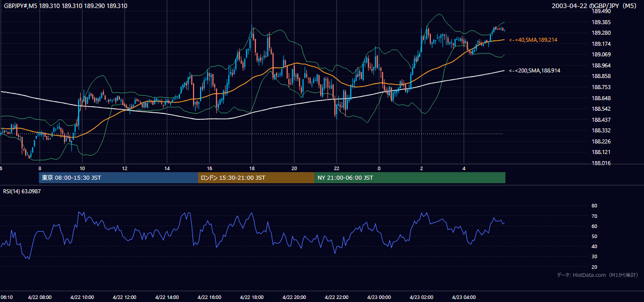Click the NY 21:00-06:00 JST session bar
The height and width of the screenshot is (302, 644).
point(410,178)
